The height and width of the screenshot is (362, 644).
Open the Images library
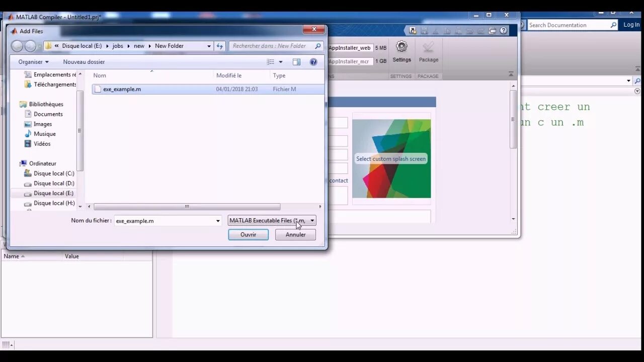(x=38, y=124)
